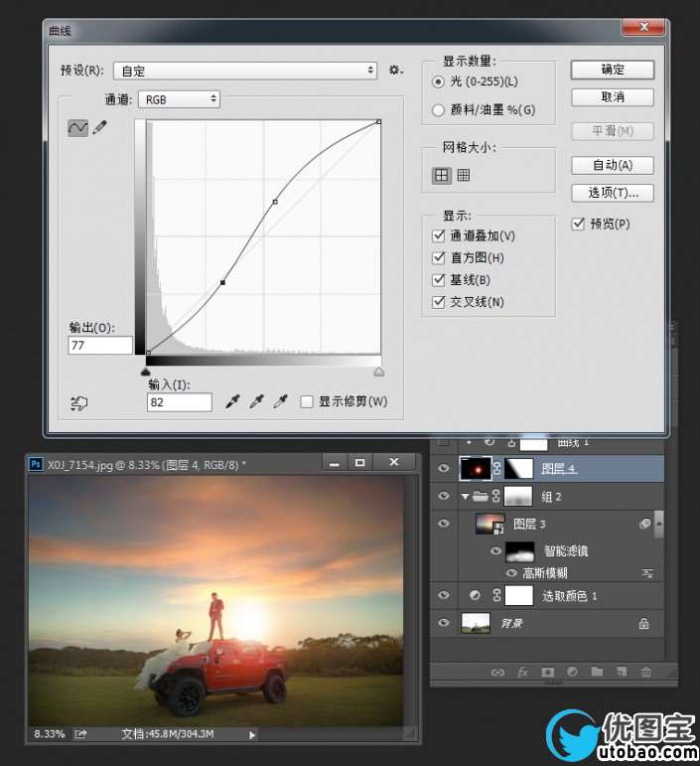Click the 确定 (OK) button
700x766 pixels.
coord(613,70)
